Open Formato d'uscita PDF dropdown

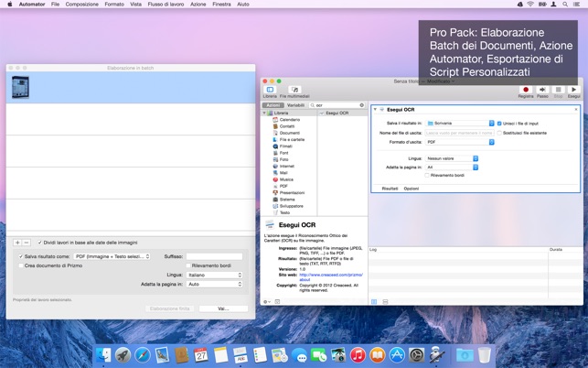(460, 142)
